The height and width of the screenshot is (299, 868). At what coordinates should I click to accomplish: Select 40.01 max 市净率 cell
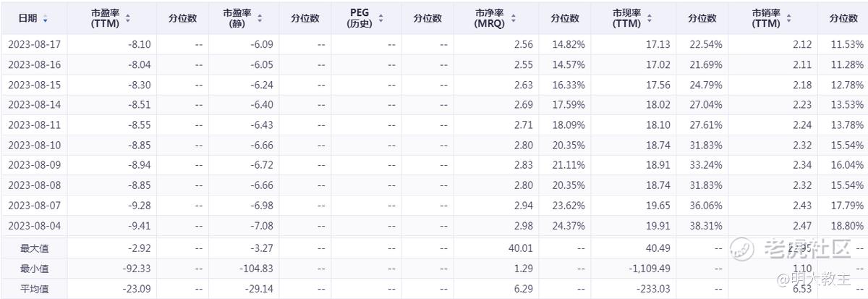pos(521,248)
